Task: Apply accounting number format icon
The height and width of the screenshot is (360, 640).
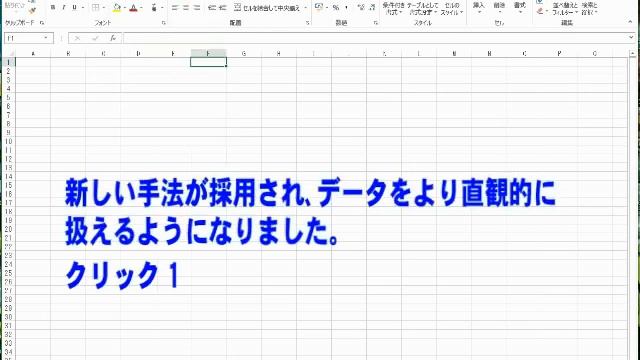Action: pyautogui.click(x=319, y=7)
